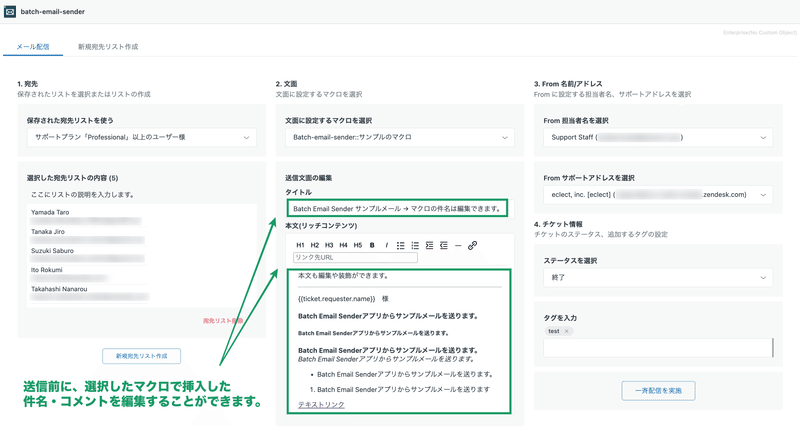Viewport: 800px width, 426px height.
Task: Click the list description ここにリストの説明を入力します
Action: point(83,194)
